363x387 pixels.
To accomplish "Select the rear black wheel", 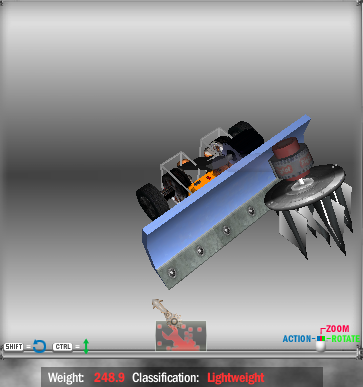I will click(247, 136).
